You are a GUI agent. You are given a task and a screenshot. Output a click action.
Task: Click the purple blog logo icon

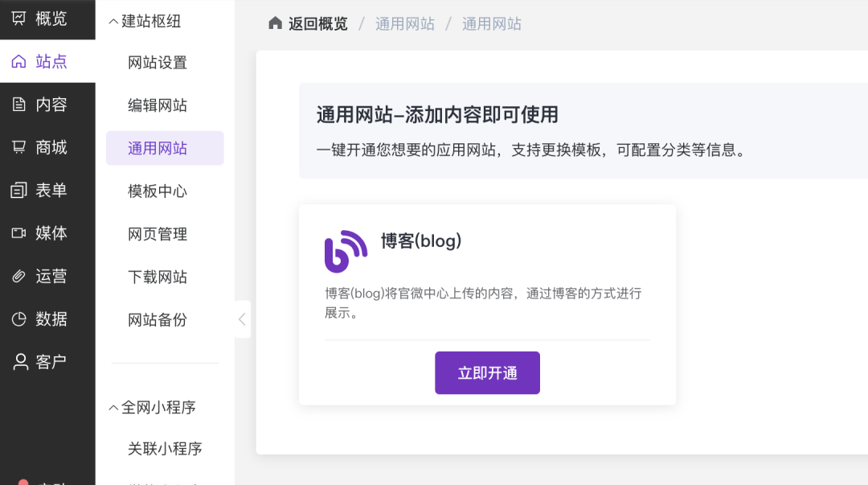click(346, 251)
